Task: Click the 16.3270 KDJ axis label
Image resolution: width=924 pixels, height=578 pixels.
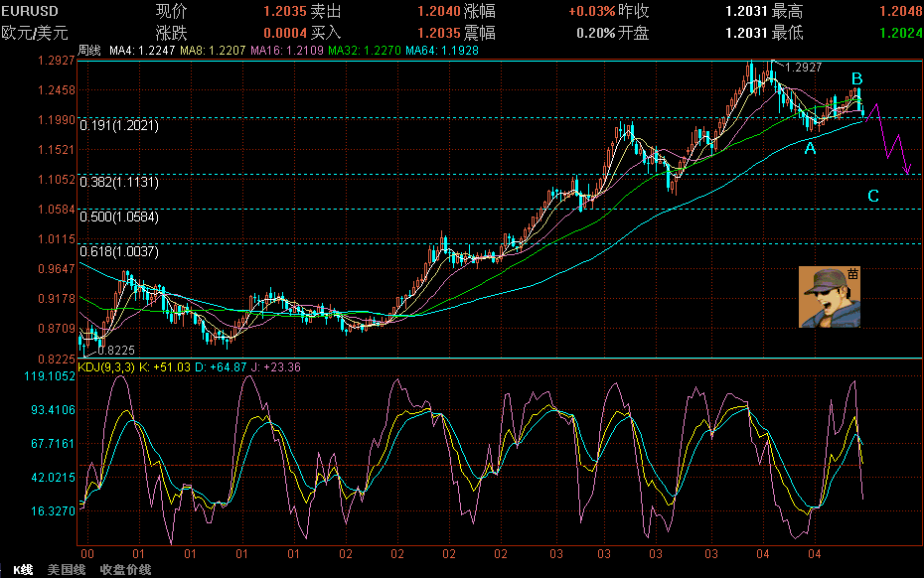Action: [53, 510]
